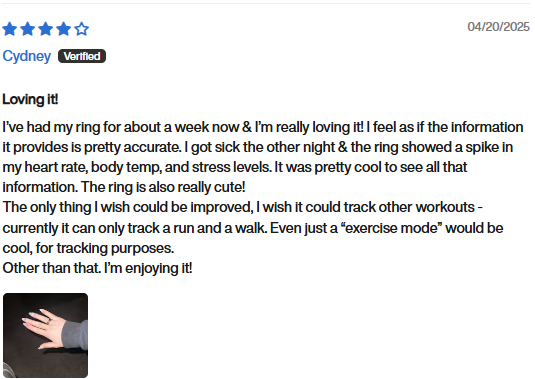Screen dimensions: 535x379
Task: Click the Verified badge next to Cydney
Action: pos(82,56)
